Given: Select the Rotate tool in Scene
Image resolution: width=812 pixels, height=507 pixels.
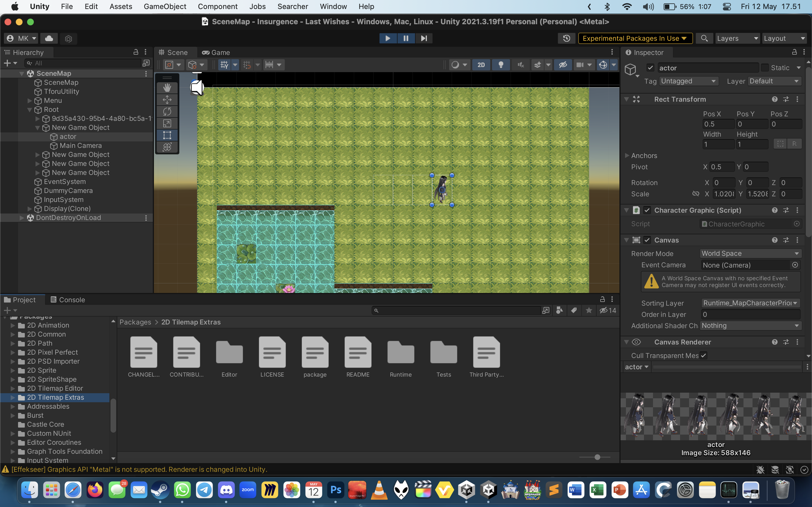Looking at the screenshot, I should [x=167, y=111].
